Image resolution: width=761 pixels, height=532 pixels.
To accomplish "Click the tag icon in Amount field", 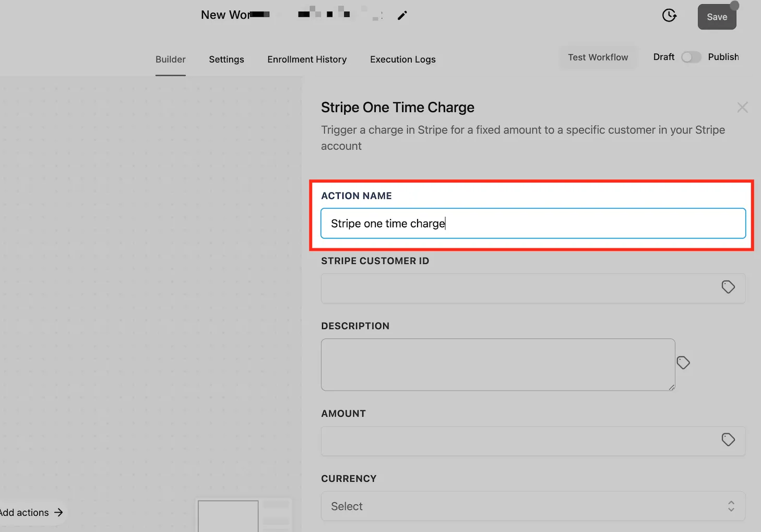I will point(728,440).
